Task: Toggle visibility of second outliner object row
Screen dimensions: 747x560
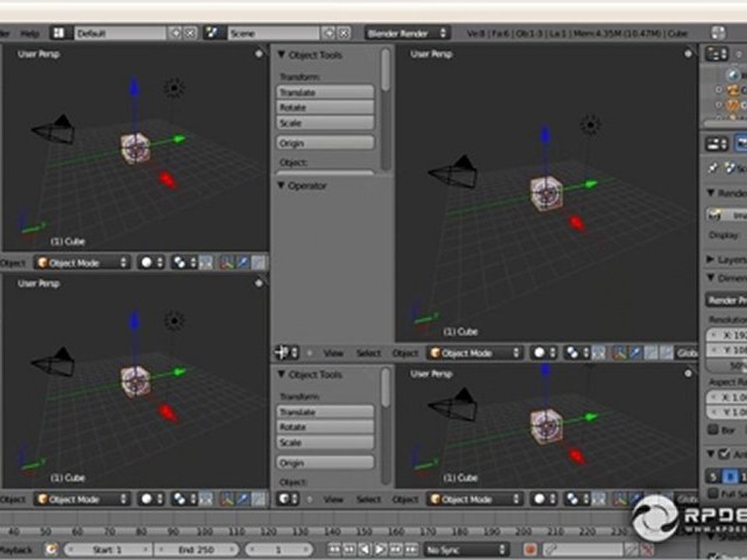Action: tap(719, 104)
